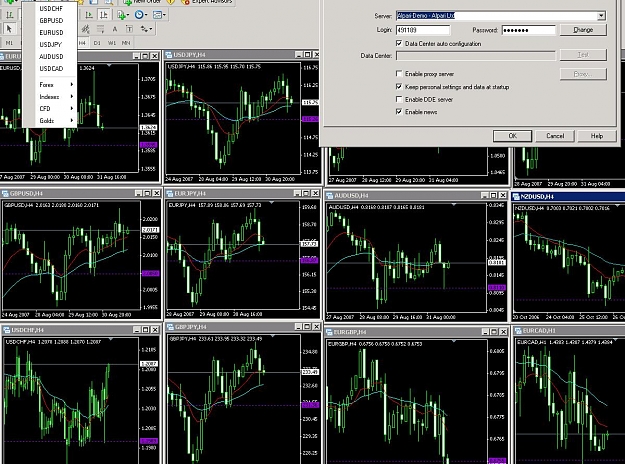Select the Equidistant Channel drawing tool
Viewport: 625px width, 464px height.
click(85, 29)
